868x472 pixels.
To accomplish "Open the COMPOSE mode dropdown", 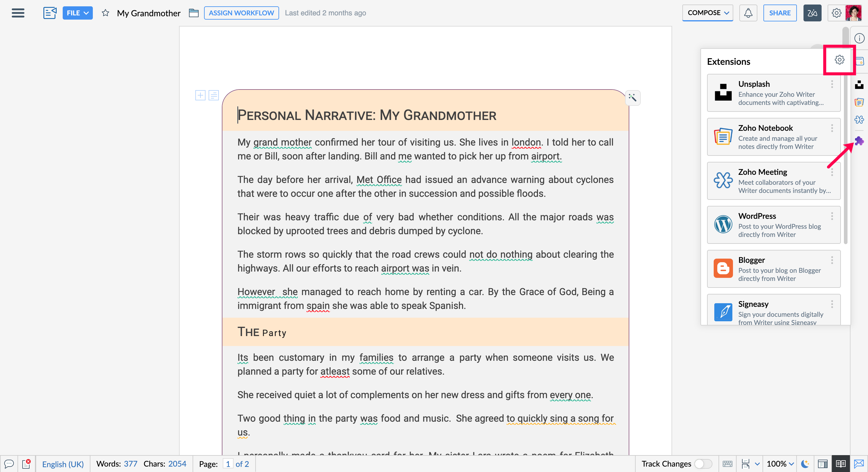I will point(708,13).
